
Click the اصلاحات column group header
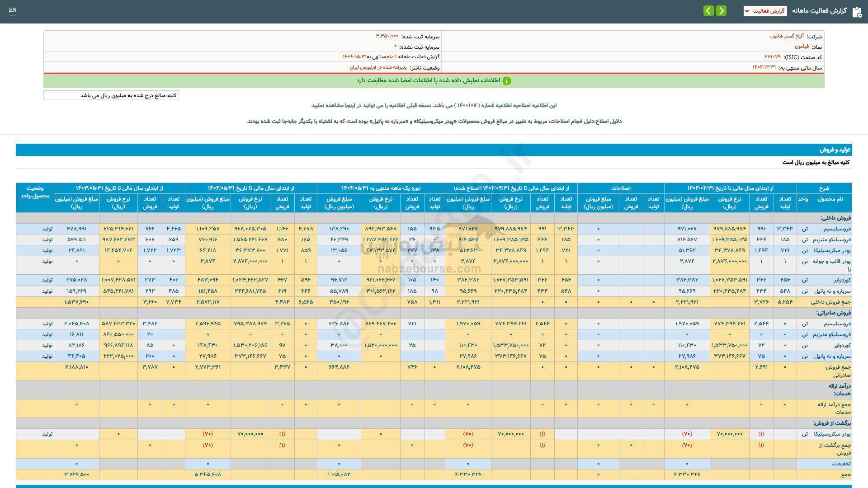tap(620, 188)
